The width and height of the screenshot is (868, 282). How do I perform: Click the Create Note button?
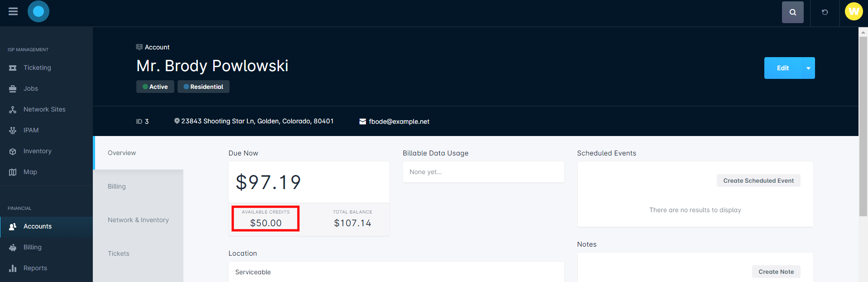[776, 272]
